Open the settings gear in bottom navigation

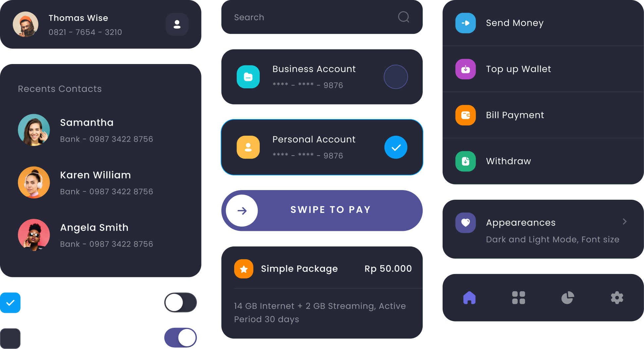pos(617,298)
